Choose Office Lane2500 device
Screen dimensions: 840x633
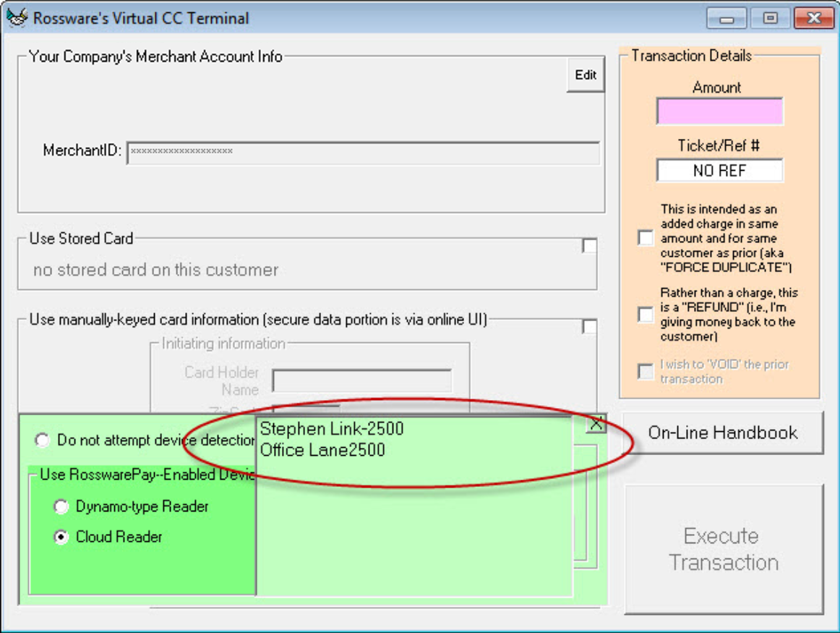click(x=322, y=450)
